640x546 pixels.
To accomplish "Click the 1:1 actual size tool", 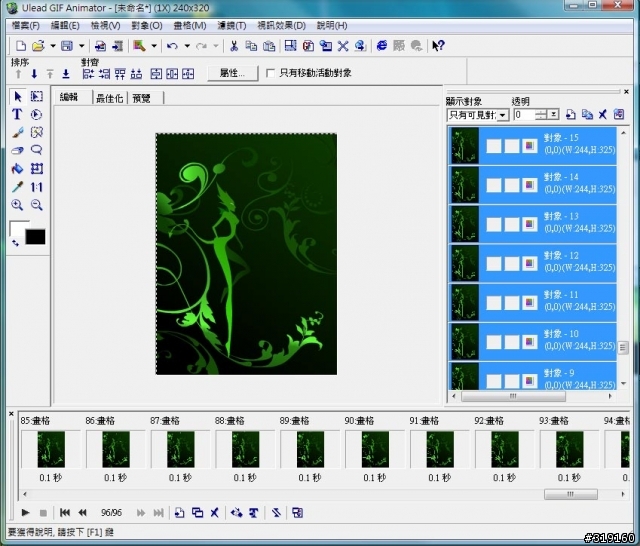I will click(36, 187).
